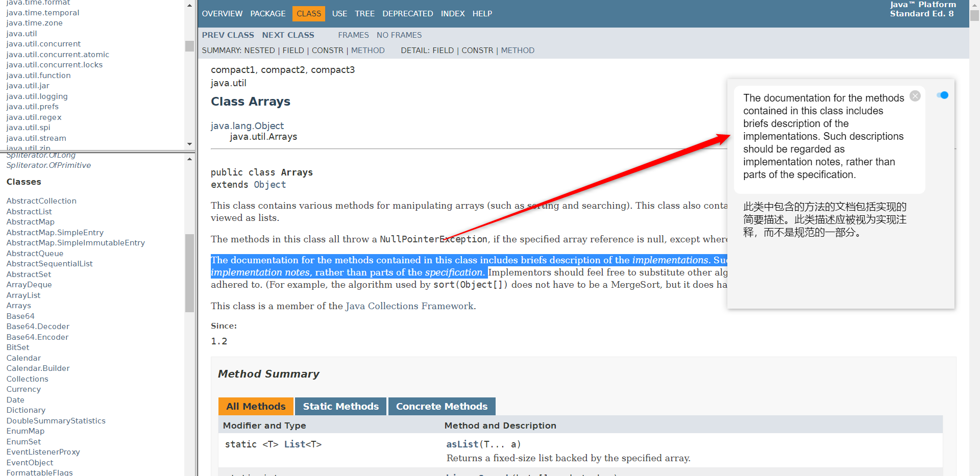
Task: Jump to METHOD summary link
Action: point(368,51)
